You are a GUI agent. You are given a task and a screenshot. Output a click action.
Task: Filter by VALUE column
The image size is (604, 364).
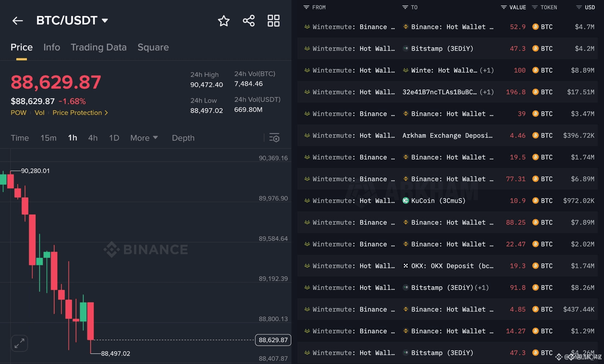click(504, 7)
